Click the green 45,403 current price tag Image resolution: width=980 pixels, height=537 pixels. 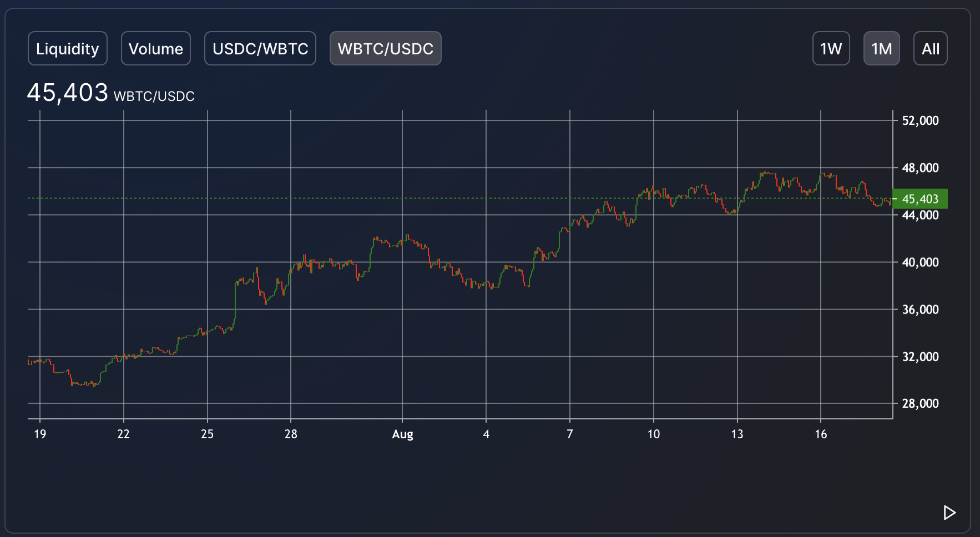[920, 199]
